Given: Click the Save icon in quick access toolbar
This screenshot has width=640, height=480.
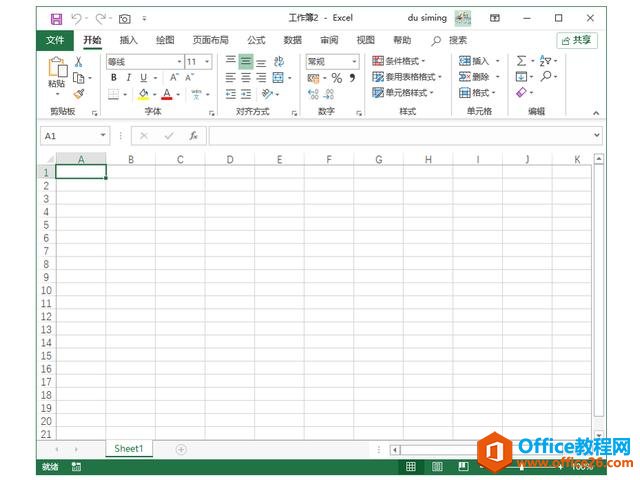Looking at the screenshot, I should (x=56, y=19).
